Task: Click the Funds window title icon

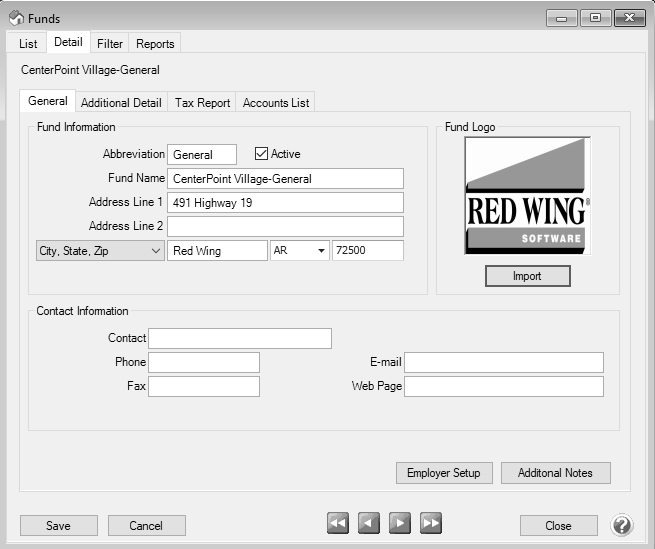Action: pyautogui.click(x=16, y=18)
